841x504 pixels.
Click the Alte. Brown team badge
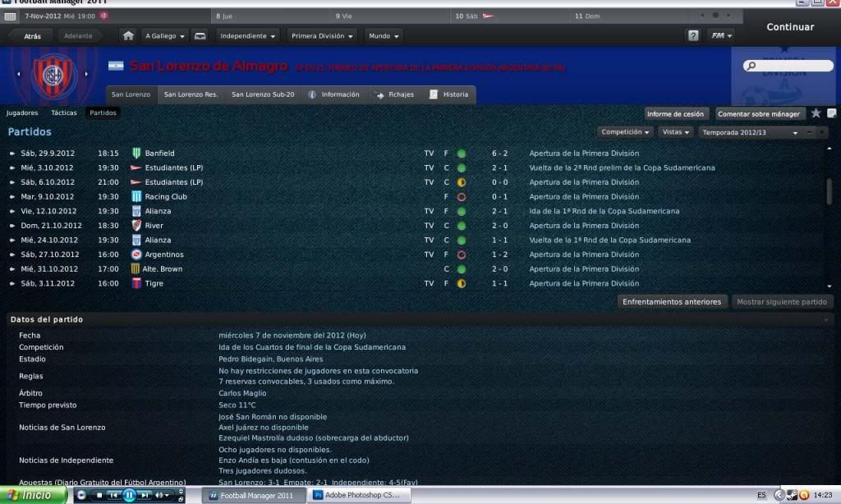136,269
